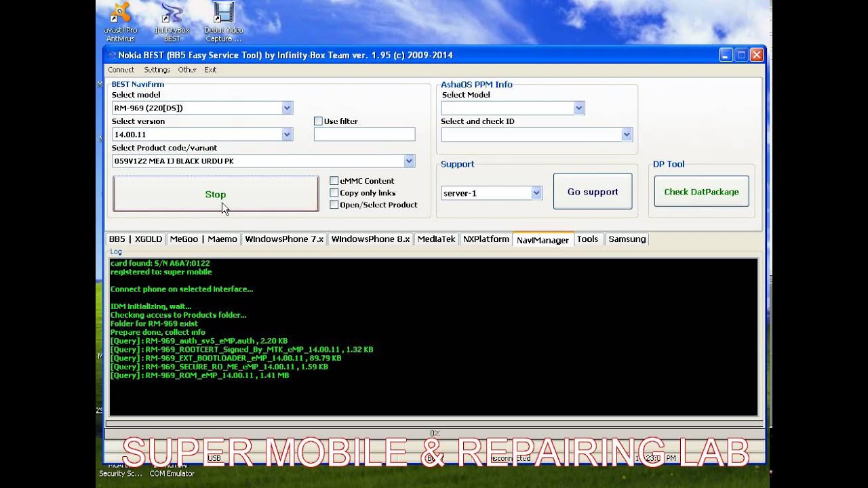
Task: Click 'card found: S/N' log line
Action: [160, 263]
